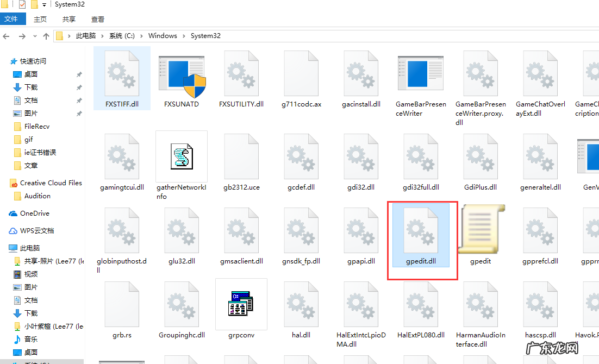Select the GameBarPresenceWriter icon
The height and width of the screenshot is (364, 599).
pyautogui.click(x=421, y=73)
